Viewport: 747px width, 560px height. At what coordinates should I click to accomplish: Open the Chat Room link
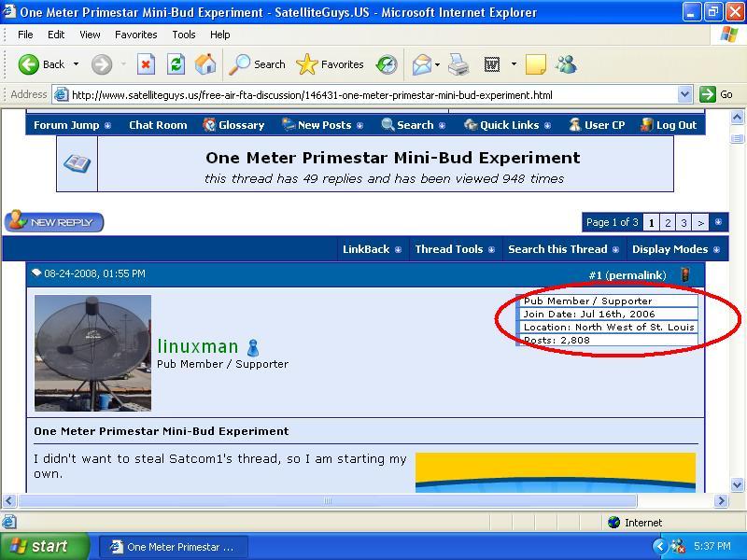coord(158,125)
